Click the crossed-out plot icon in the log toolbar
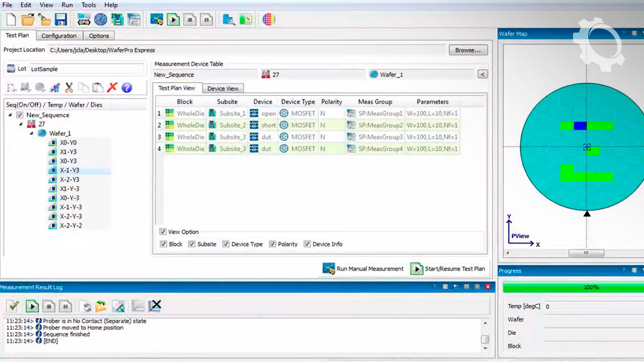This screenshot has width=644, height=362. coord(155,306)
